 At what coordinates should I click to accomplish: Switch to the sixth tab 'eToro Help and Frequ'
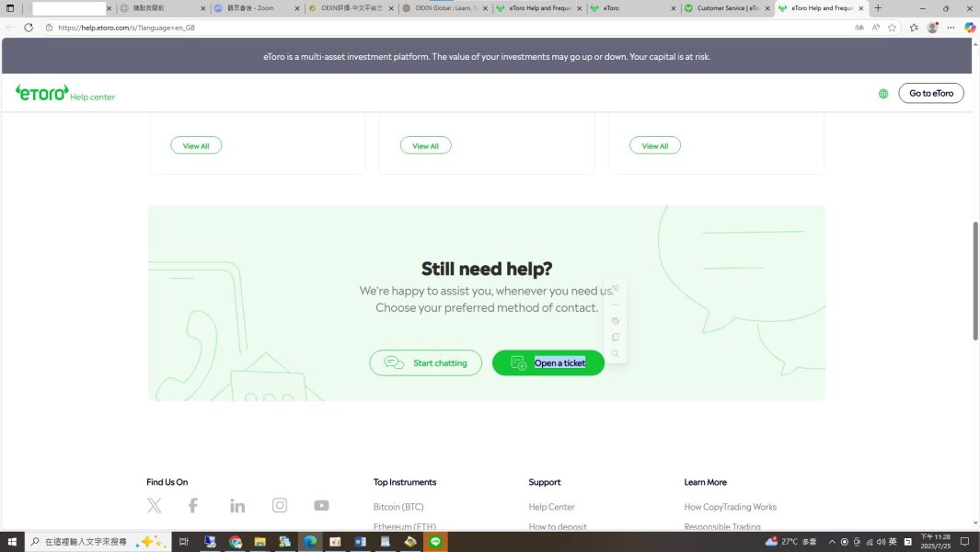click(538, 8)
